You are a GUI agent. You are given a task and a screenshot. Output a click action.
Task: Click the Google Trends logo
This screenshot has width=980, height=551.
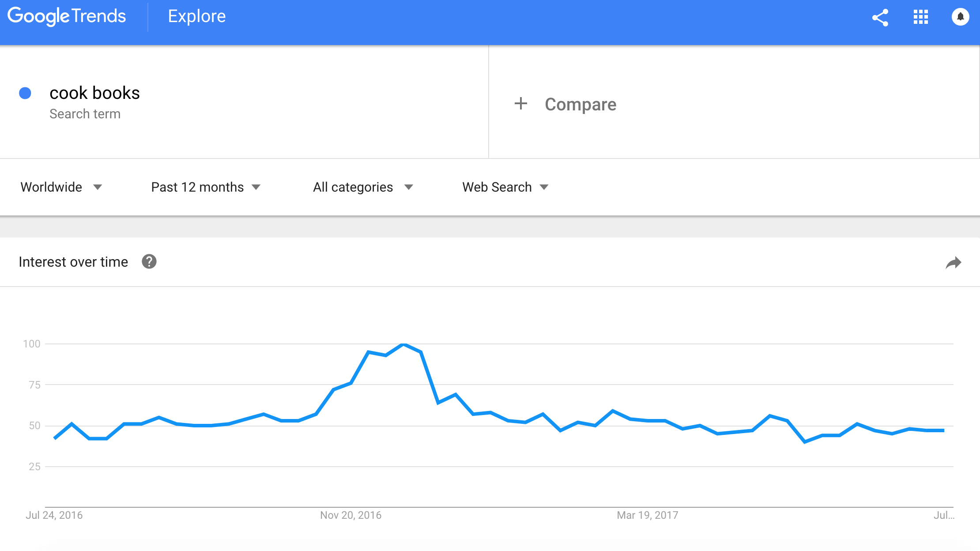67,16
